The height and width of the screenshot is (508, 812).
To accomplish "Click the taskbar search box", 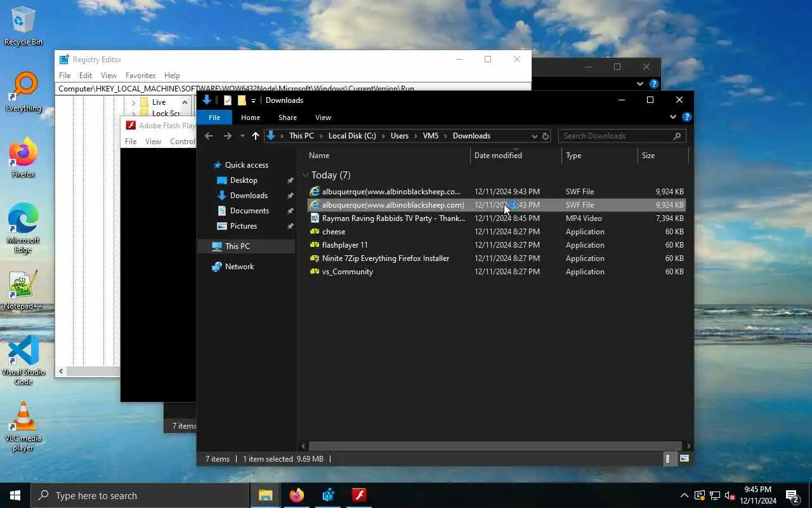I will pos(140,495).
